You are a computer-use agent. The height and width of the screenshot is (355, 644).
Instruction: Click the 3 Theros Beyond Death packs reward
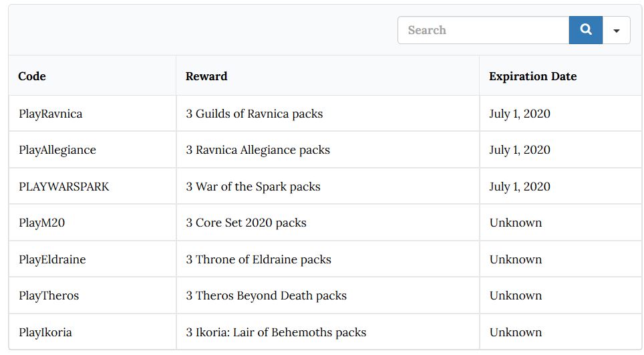coord(267,295)
